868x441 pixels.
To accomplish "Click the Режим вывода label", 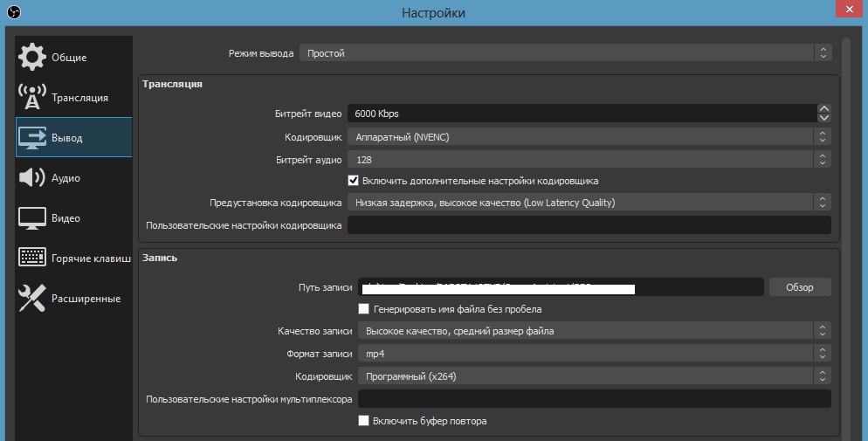I will (261, 53).
